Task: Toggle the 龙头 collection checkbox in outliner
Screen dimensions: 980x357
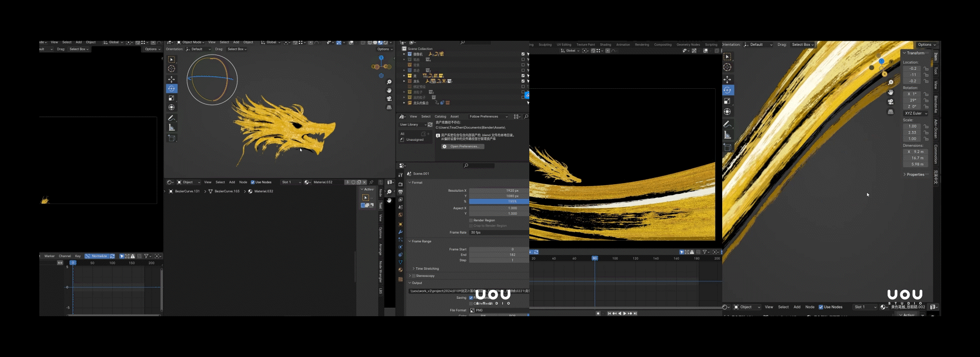Action: coord(523,81)
